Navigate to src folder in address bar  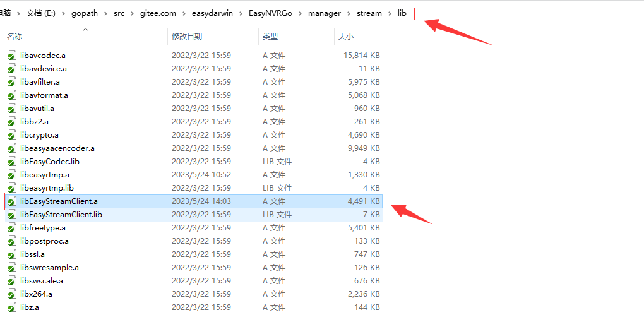119,13
